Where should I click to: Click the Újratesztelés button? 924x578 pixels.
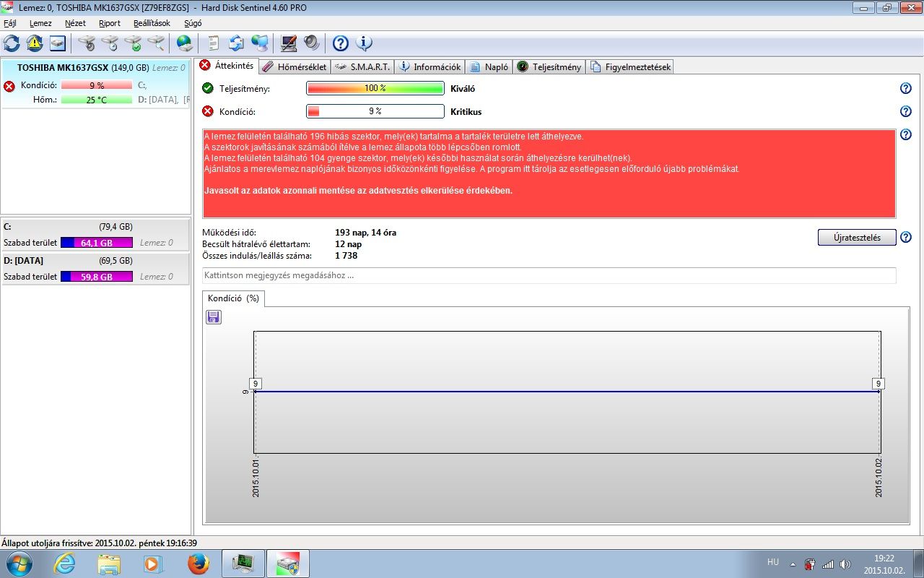coord(857,237)
